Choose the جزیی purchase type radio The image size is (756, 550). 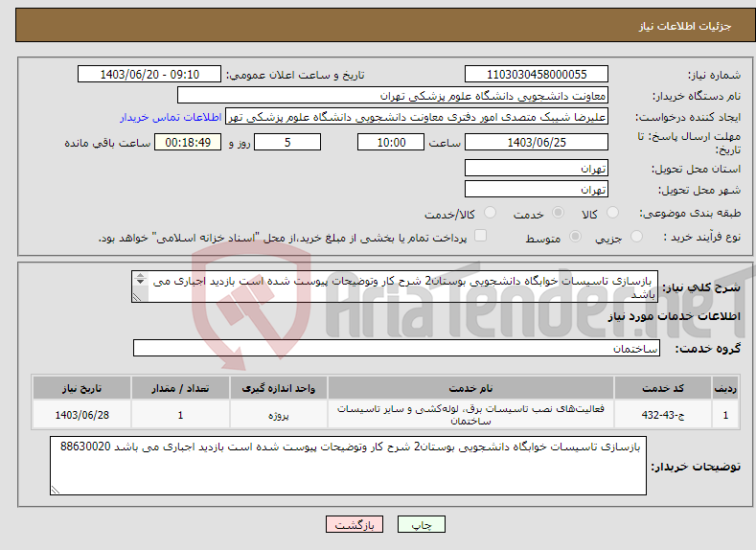point(636,237)
